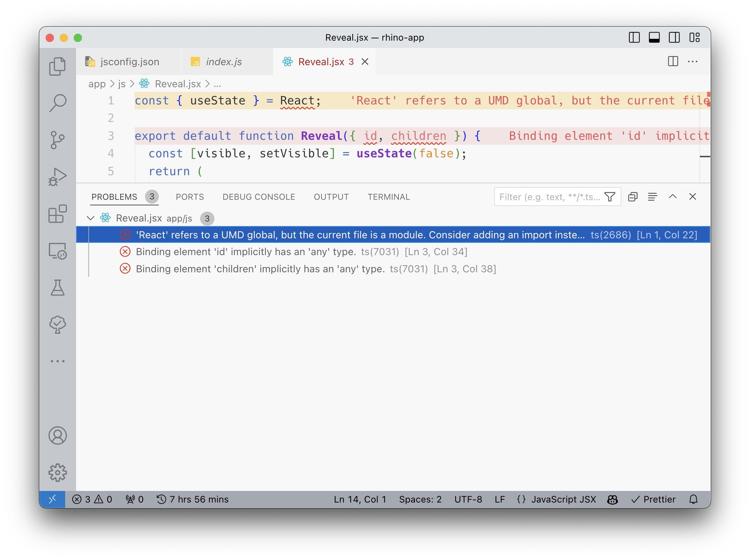Change end of line sequence LF
This screenshot has width=750, height=560.
pos(500,499)
